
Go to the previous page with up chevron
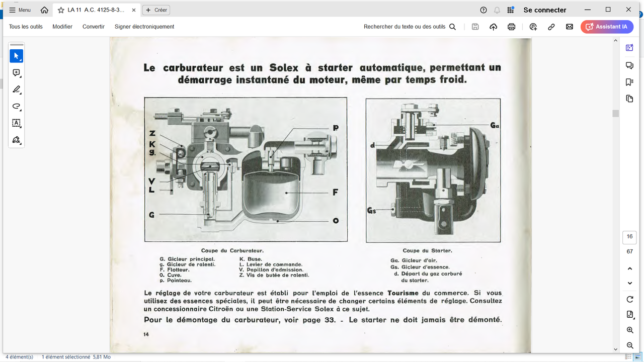(629, 269)
